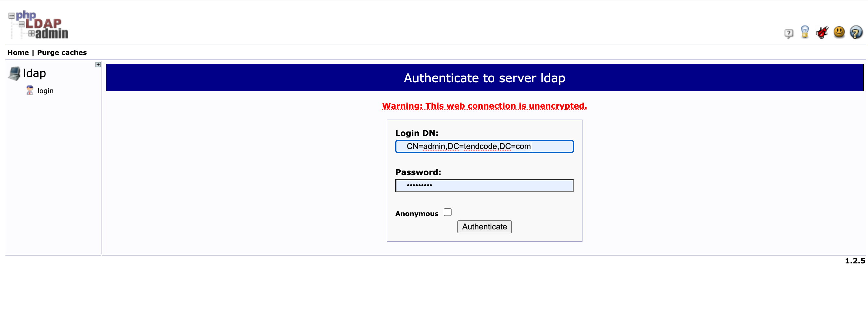Tick the Anonymous checkbox
868x315 pixels.
(447, 212)
